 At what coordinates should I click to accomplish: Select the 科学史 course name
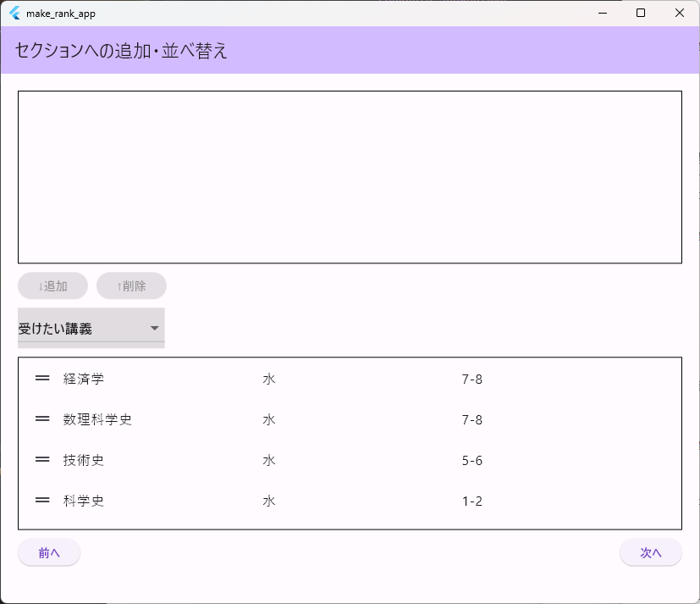[84, 501]
